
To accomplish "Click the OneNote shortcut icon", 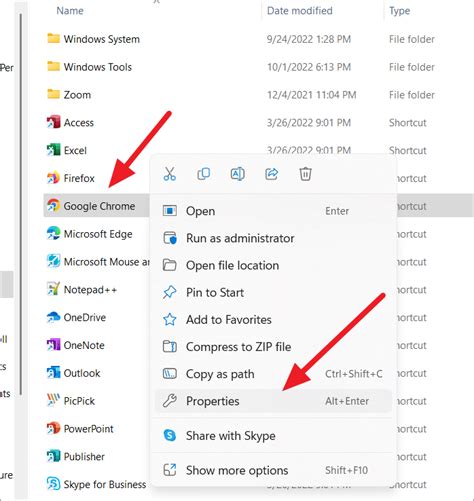I will 53,345.
